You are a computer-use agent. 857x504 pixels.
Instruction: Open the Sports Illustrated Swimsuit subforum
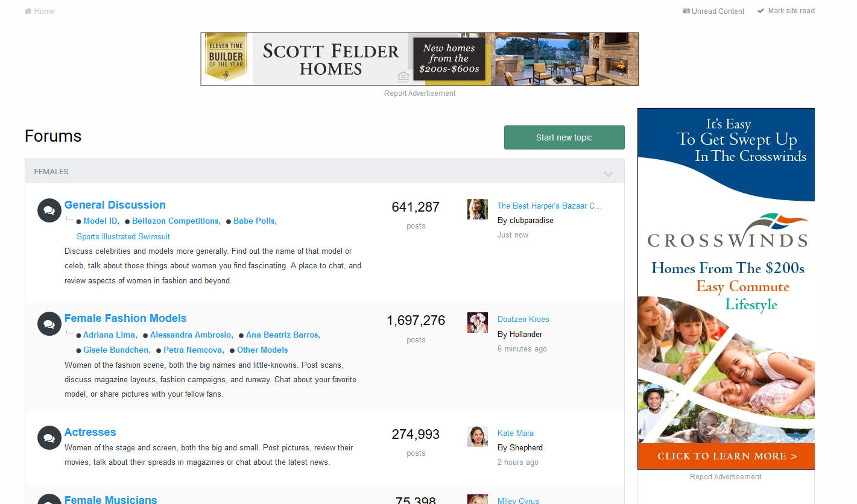[x=123, y=236]
